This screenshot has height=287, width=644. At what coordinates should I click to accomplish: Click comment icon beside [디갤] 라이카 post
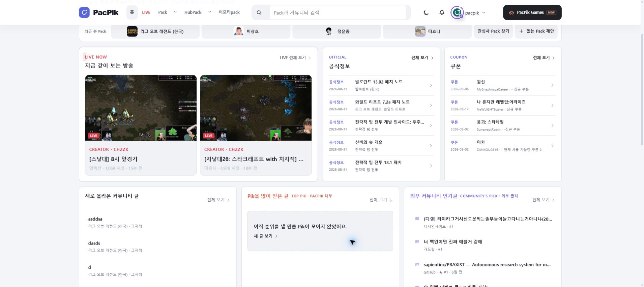417,219
